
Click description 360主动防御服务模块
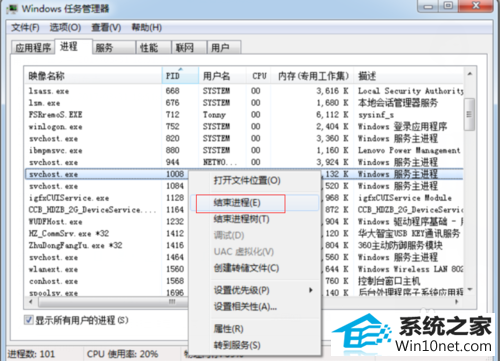(x=400, y=245)
